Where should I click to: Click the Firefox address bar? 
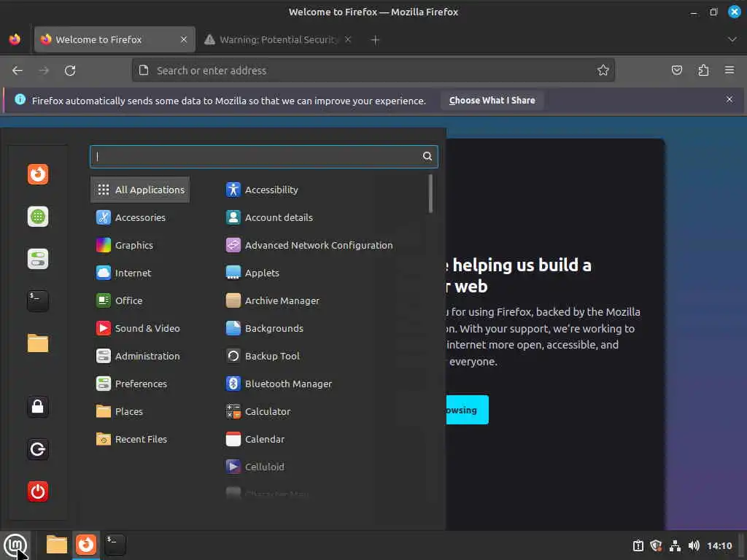(x=373, y=71)
